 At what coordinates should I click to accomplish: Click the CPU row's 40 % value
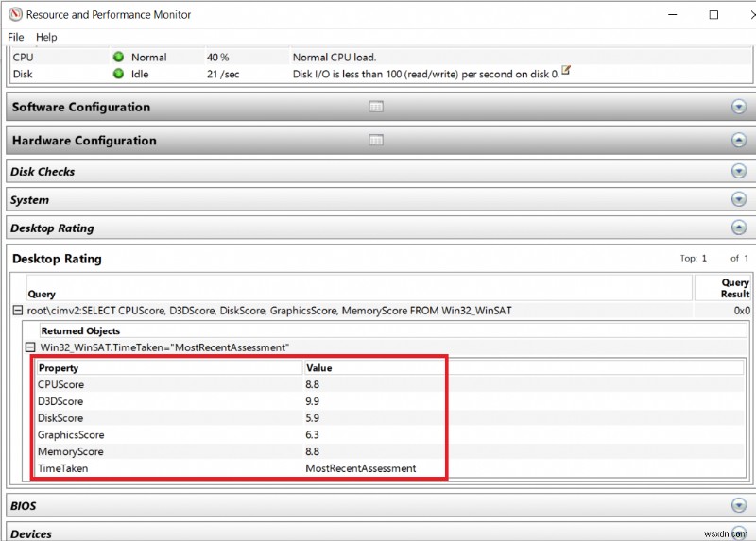pos(217,58)
